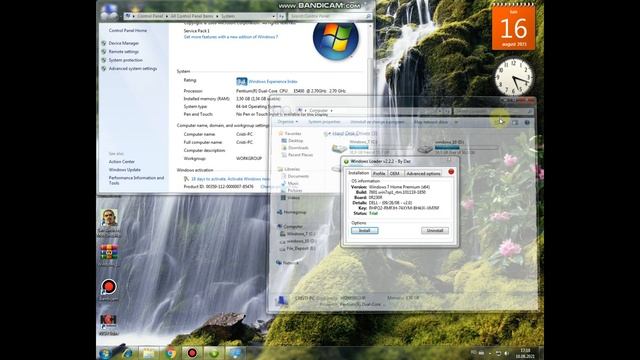This screenshot has height=360, width=640.
Task: Open Windows Experience Index link
Action: pyautogui.click(x=273, y=82)
